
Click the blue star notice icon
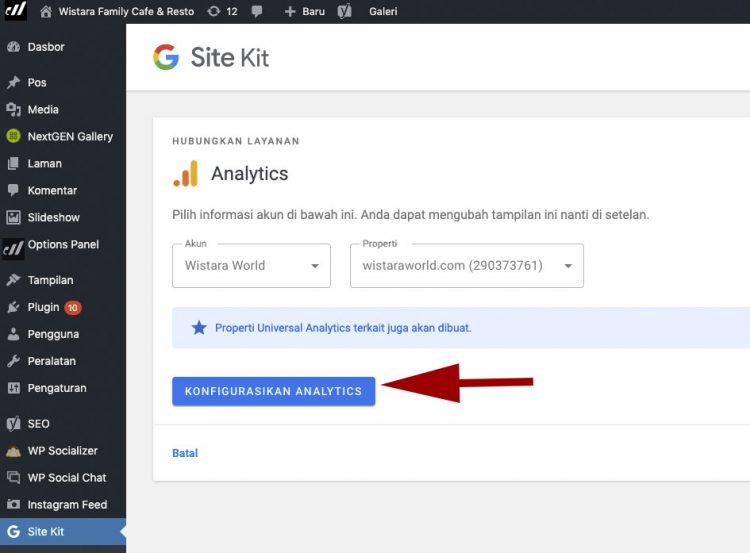[199, 328]
